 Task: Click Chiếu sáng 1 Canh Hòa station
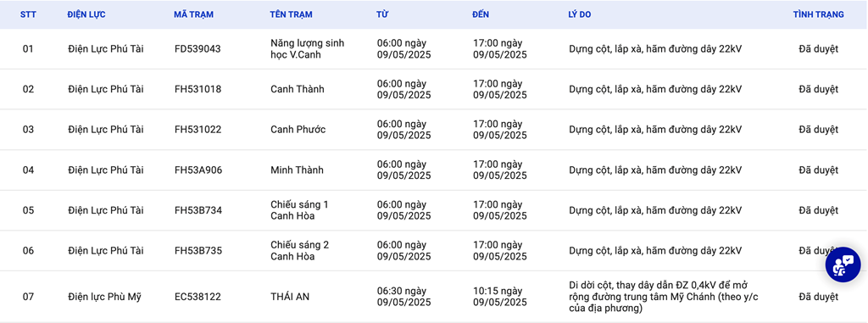pos(299,210)
